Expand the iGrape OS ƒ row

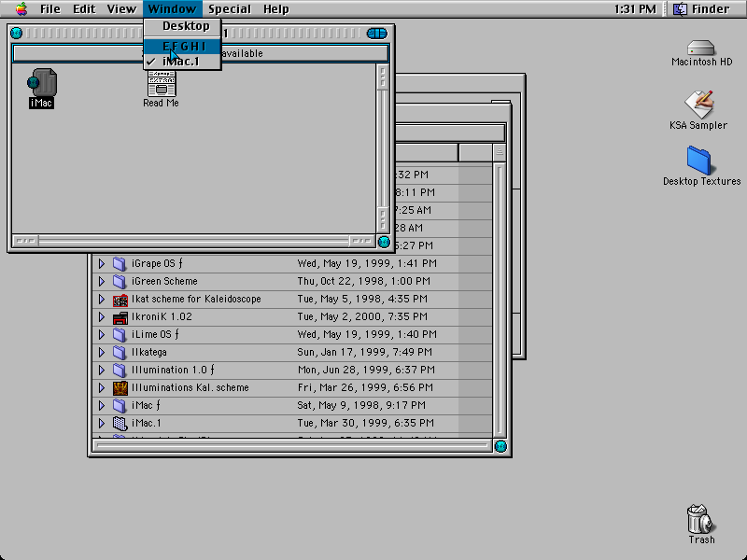(101, 263)
